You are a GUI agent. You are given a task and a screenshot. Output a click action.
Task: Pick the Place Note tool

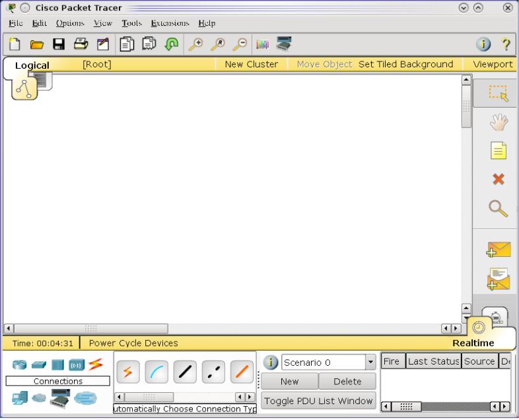pyautogui.click(x=498, y=151)
